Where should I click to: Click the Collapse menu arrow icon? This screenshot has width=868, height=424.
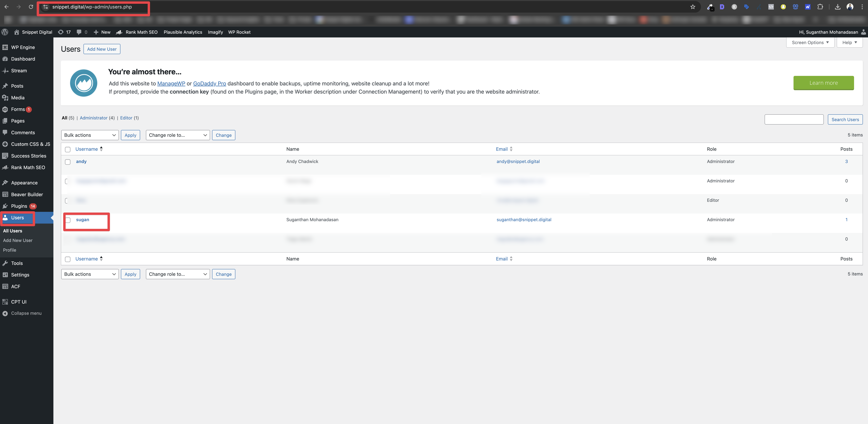(5, 313)
